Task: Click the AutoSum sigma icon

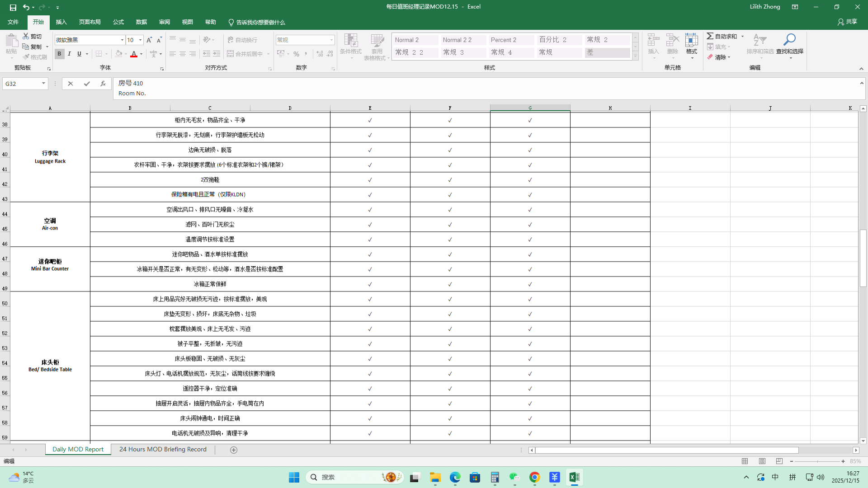Action: [710, 36]
